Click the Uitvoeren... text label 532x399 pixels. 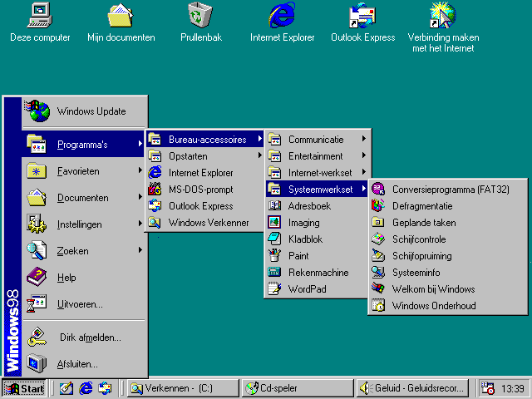pyautogui.click(x=80, y=304)
